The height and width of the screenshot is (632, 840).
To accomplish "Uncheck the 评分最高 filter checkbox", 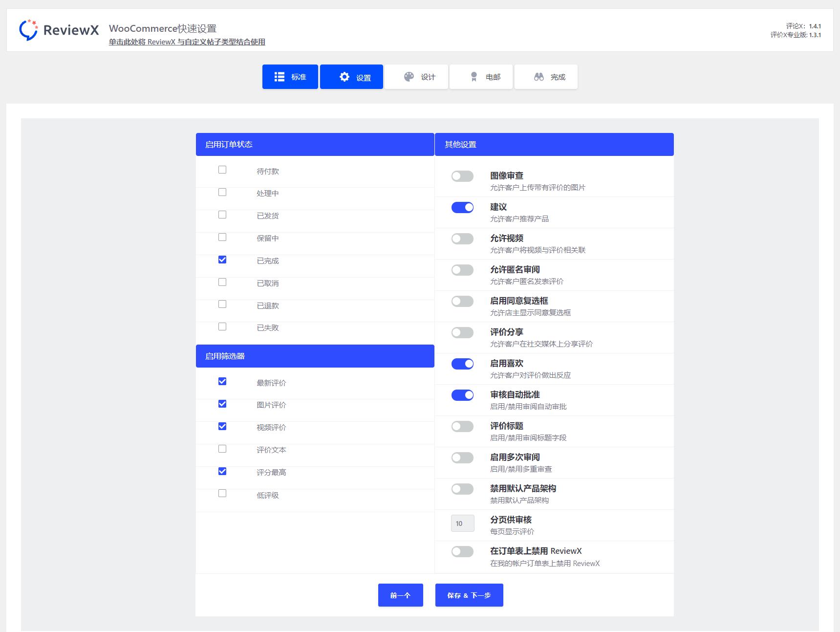I will (222, 471).
